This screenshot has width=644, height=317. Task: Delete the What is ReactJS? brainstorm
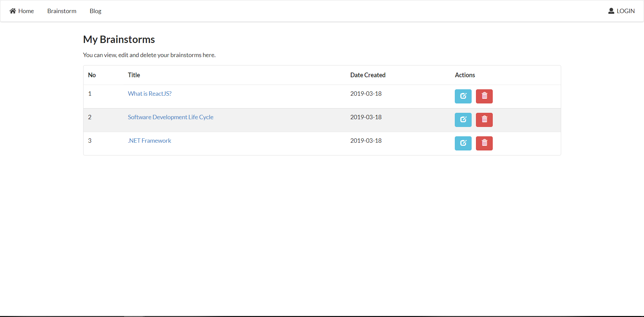pos(484,96)
